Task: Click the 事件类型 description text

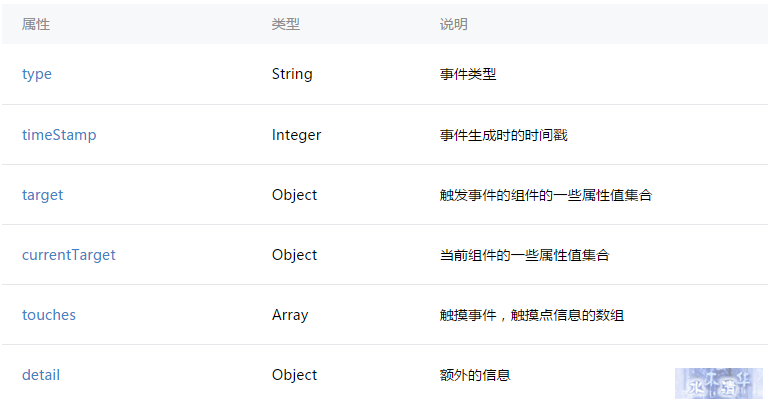Action: coord(468,74)
